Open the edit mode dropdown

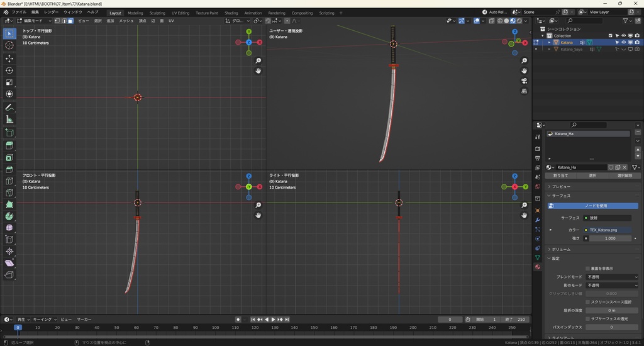35,21
